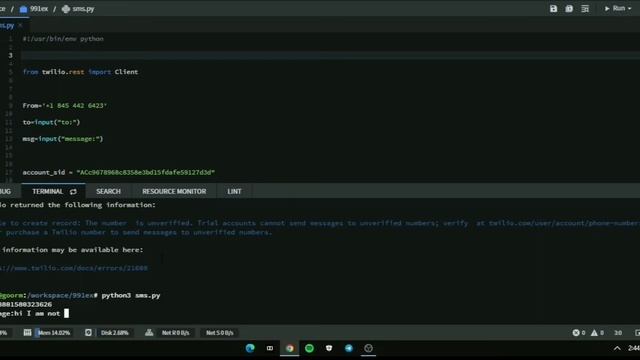Click the msg=input("message:") code line

point(63,139)
